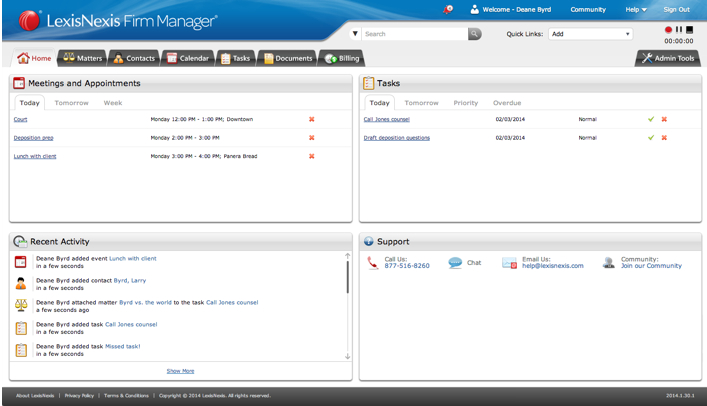This screenshot has height=406, width=707.
Task: Show Overdue tasks
Action: 507,103
